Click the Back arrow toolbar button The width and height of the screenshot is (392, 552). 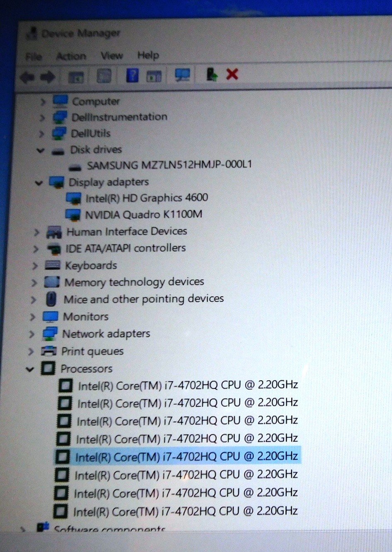[x=27, y=77]
